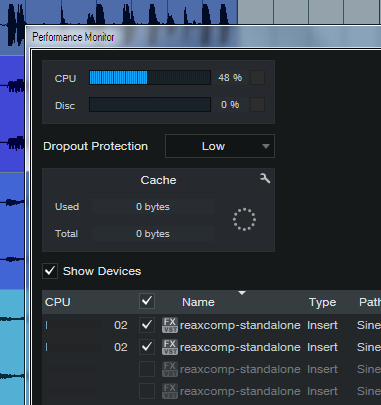Open cache settings via wrench icon
The height and width of the screenshot is (405, 381).
pos(265,178)
